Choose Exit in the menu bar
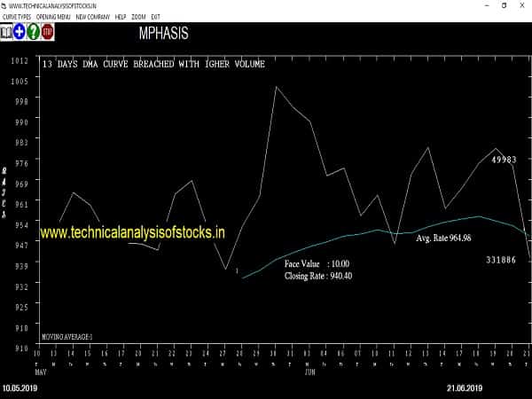Screen dimensions: 532x399 click(156, 18)
